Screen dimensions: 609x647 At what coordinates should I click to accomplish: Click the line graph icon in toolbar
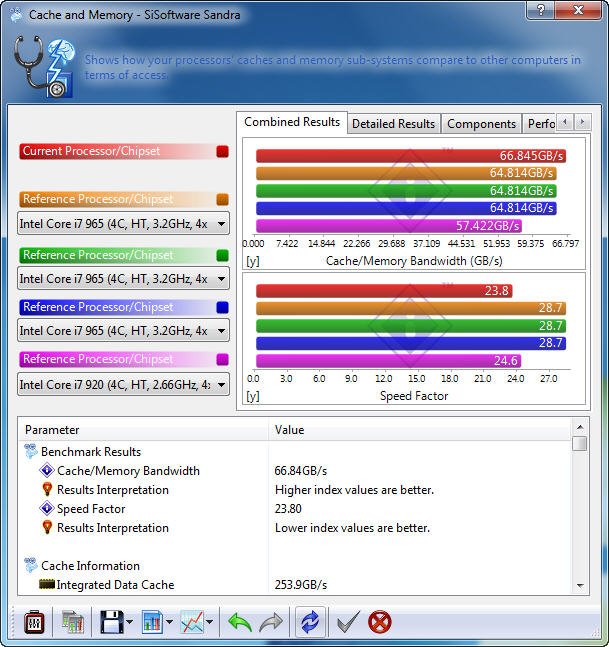click(x=192, y=622)
